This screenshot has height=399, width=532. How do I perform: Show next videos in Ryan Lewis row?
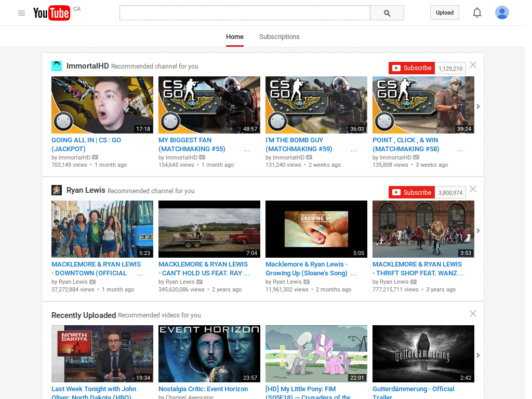click(x=478, y=231)
